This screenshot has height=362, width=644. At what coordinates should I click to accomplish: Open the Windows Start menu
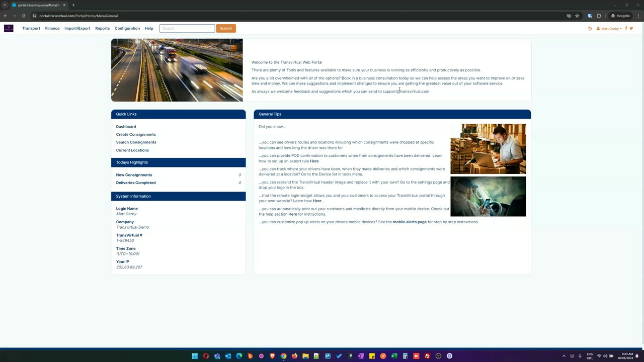(x=195, y=356)
